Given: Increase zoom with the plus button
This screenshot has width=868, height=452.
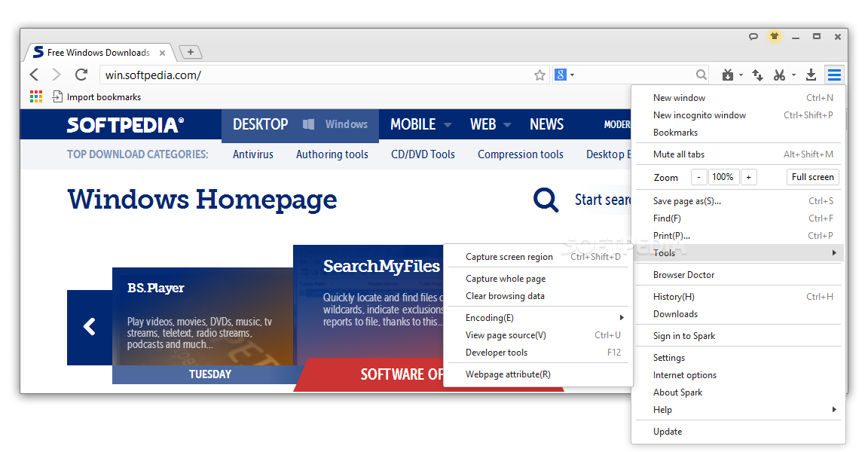Looking at the screenshot, I should pos(748,177).
